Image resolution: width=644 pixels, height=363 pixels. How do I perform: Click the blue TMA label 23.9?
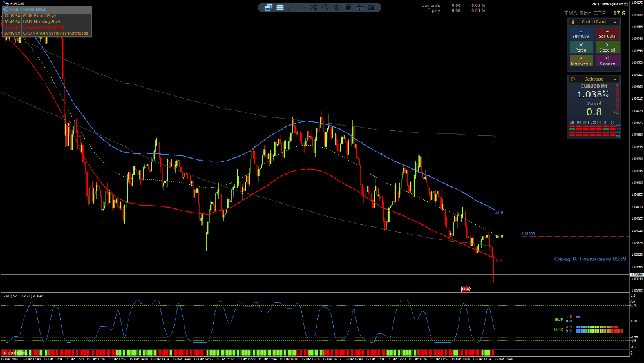[498, 213]
